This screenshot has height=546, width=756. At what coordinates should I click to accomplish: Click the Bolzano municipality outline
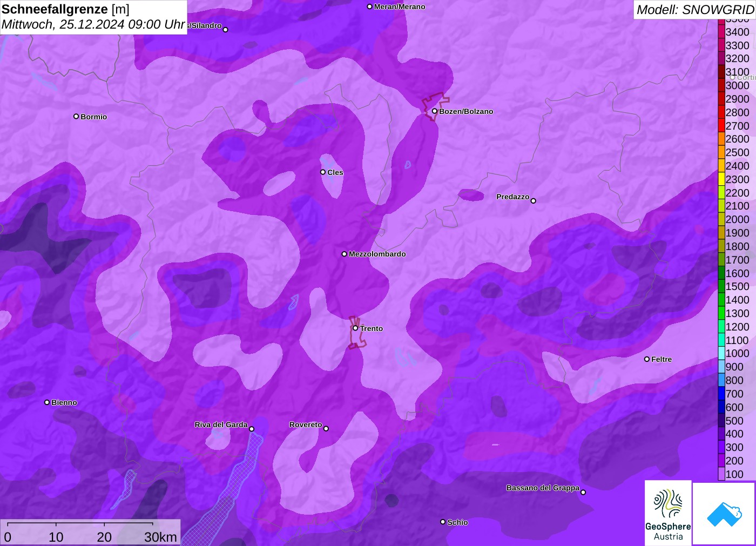coord(435,106)
